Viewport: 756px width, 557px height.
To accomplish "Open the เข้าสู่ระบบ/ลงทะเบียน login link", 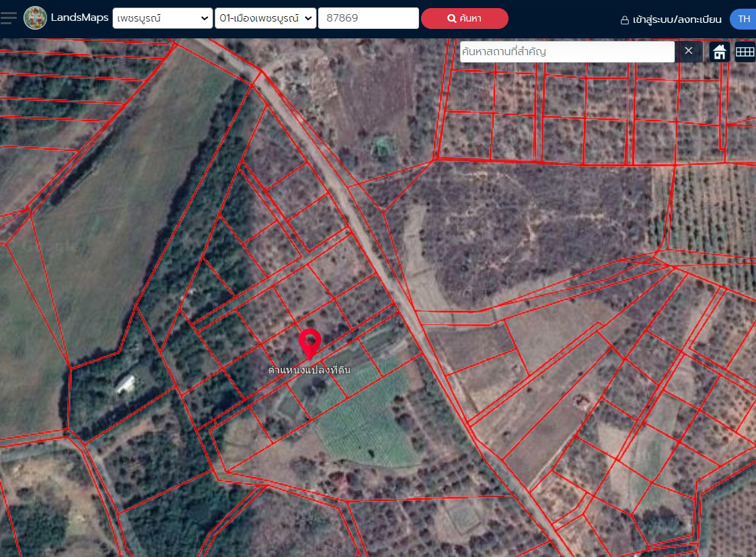I will pyautogui.click(x=677, y=20).
